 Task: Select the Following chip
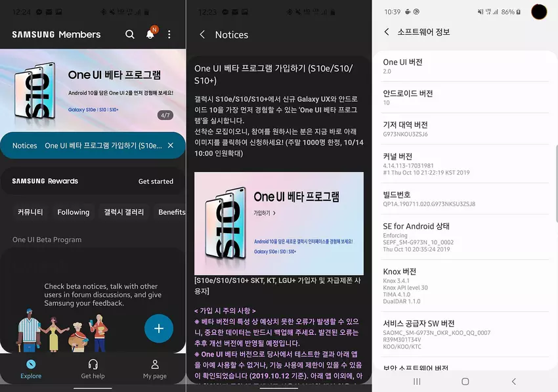coord(73,212)
